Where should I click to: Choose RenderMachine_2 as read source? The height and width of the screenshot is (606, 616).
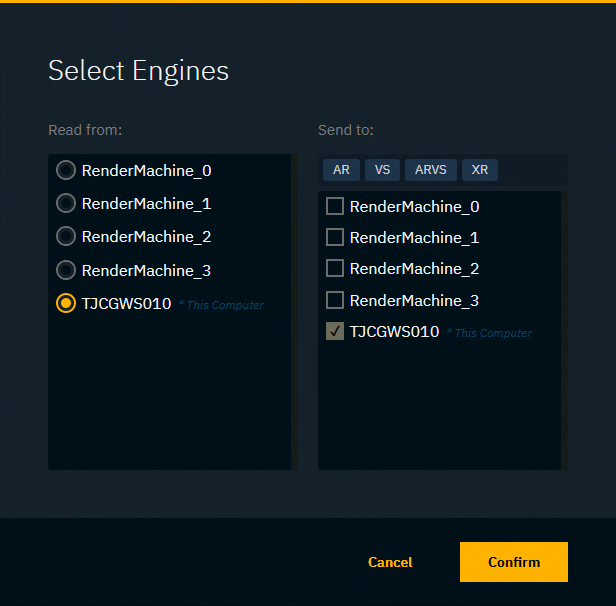point(66,237)
